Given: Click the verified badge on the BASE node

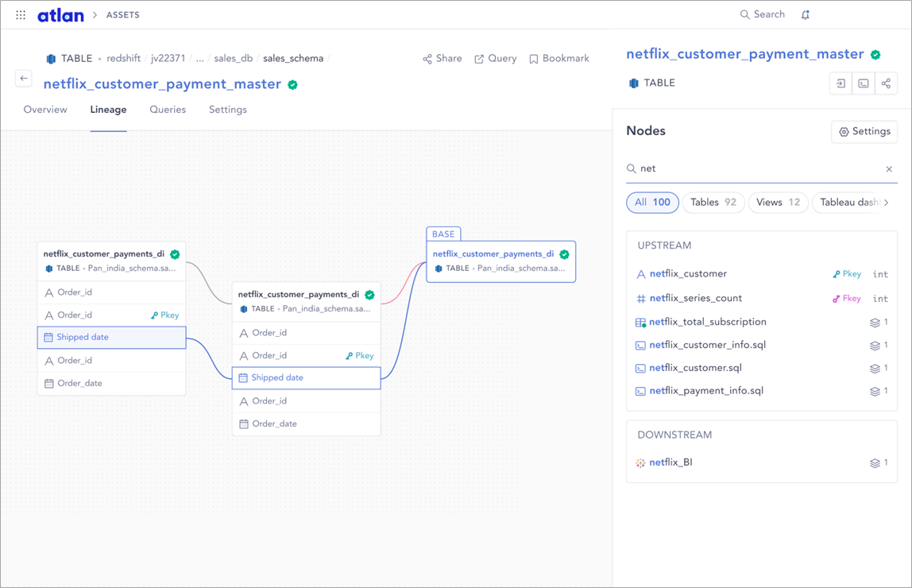Looking at the screenshot, I should pos(564,254).
